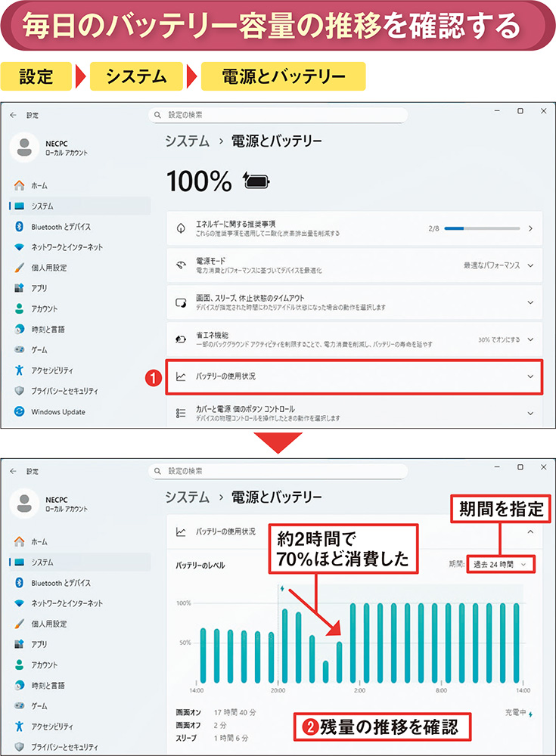Click the アプリ icon in upper window
The width and height of the screenshot is (556, 756).
pyautogui.click(x=20, y=288)
